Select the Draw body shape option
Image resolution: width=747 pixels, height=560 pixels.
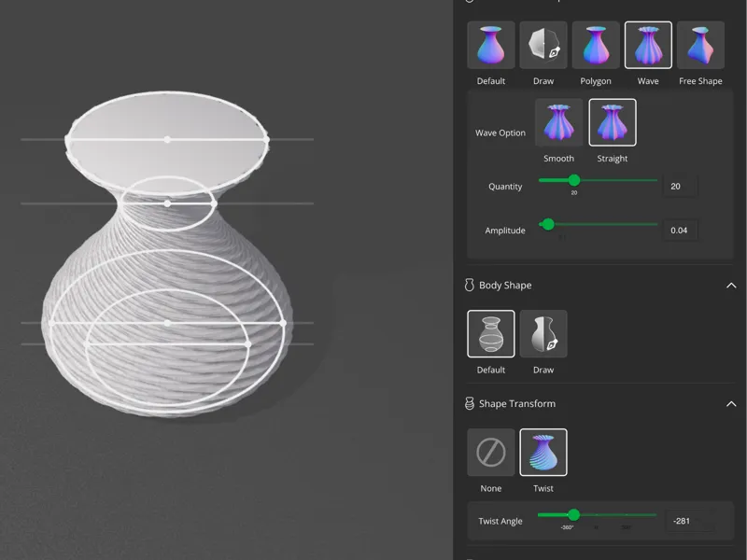543,333
